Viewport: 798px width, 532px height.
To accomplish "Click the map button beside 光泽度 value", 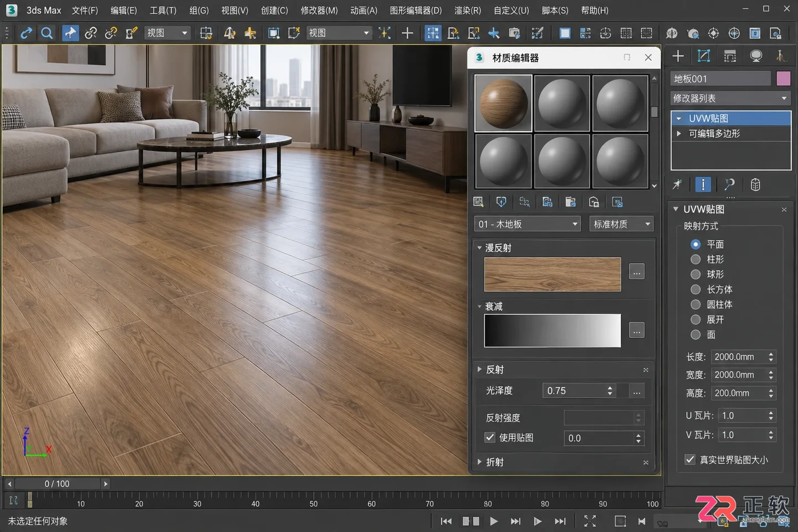I will click(637, 391).
